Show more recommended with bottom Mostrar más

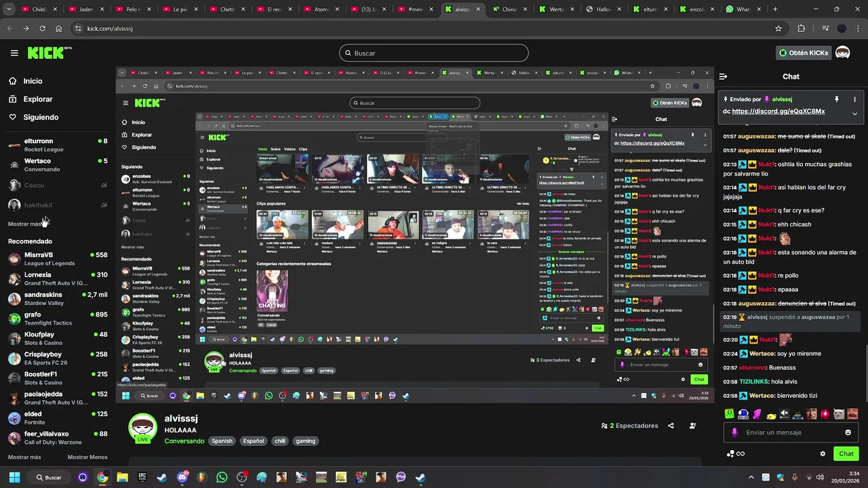(x=24, y=457)
